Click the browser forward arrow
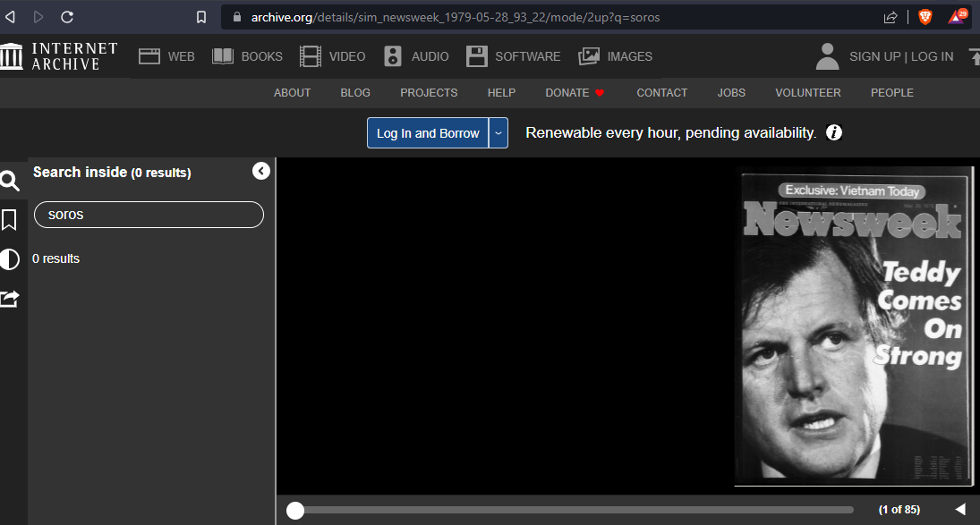The height and width of the screenshot is (525, 980). pyautogui.click(x=38, y=17)
